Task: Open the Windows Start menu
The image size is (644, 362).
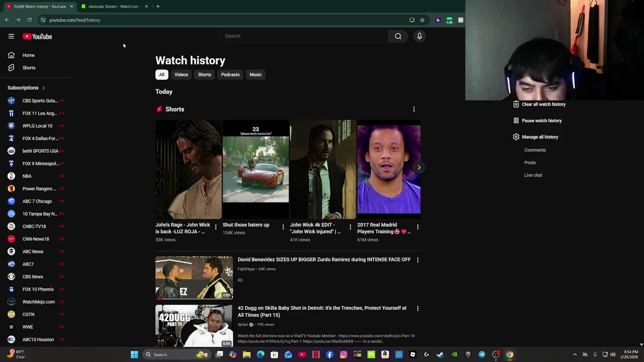Action: 134,354
